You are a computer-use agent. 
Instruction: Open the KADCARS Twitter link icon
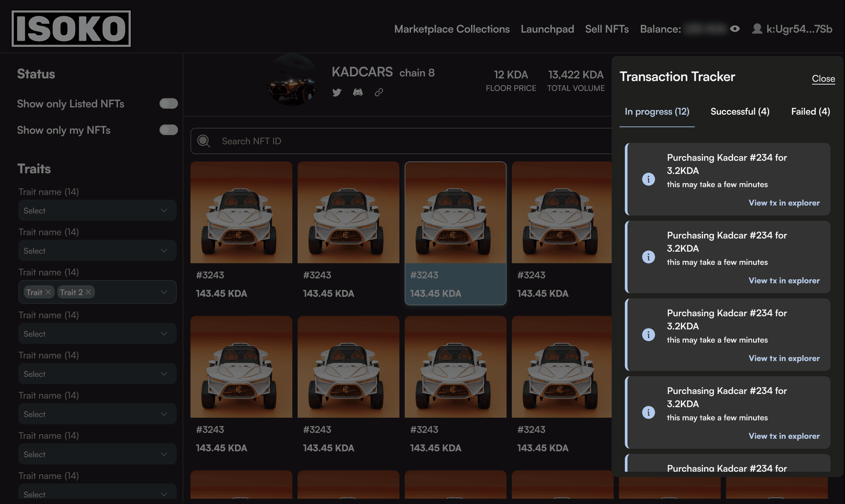(x=337, y=92)
